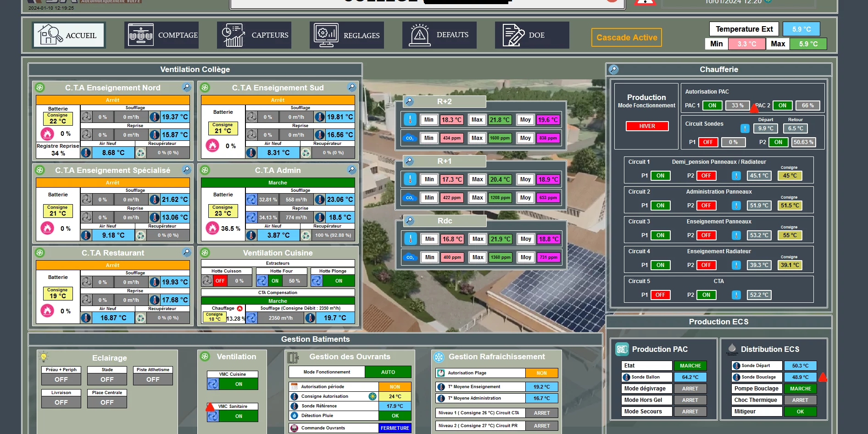Toggle Stade lighting OFF button
This screenshot has height=434, width=868.
point(107,379)
